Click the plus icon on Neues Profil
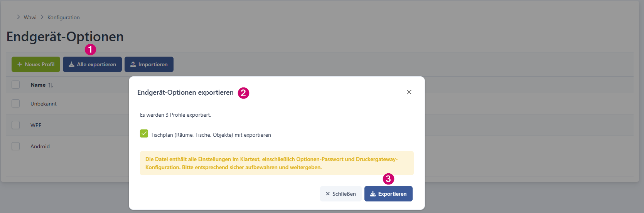Screen dimensions: 644x213 20,64
